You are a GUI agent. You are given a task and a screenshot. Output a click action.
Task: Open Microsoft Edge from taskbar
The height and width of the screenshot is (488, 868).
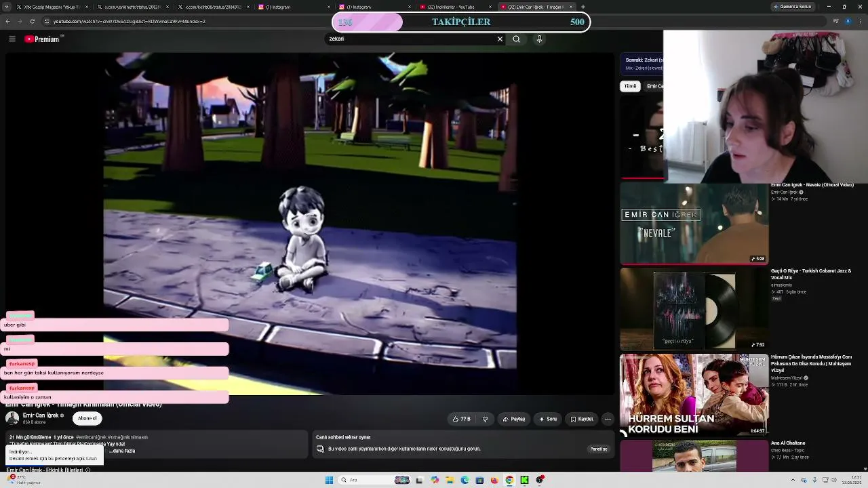[465, 480]
